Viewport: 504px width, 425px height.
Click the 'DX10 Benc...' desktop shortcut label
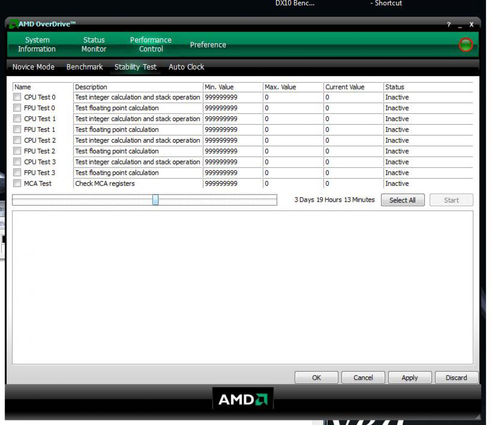click(x=295, y=3)
